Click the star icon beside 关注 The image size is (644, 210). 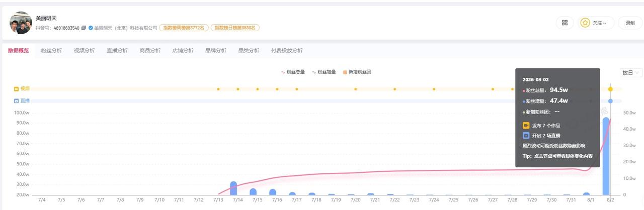585,23
